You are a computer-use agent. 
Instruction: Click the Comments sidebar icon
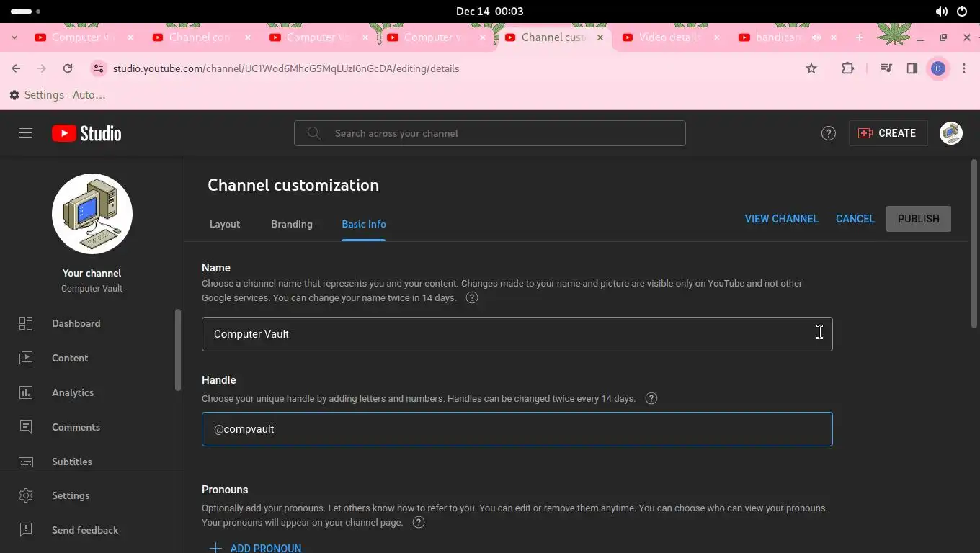[x=26, y=427]
